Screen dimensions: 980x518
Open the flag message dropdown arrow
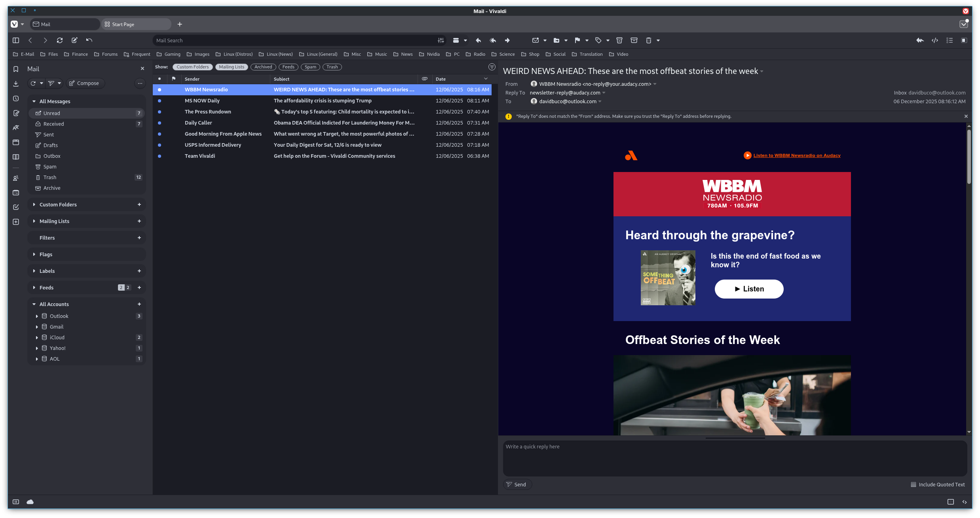click(587, 40)
